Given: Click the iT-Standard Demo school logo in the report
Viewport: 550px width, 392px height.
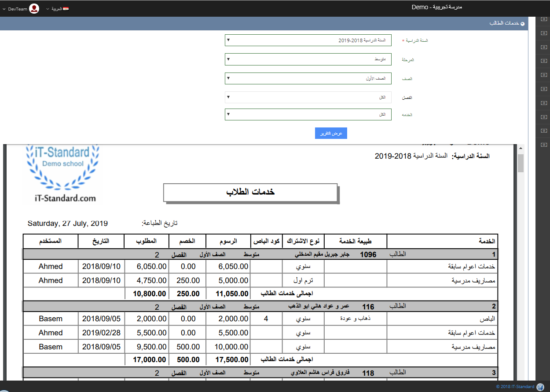Looking at the screenshot, I should click(x=62, y=174).
